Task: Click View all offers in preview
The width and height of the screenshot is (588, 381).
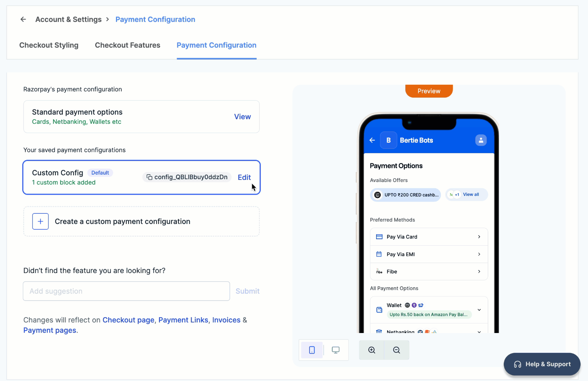Action: pyautogui.click(x=471, y=194)
